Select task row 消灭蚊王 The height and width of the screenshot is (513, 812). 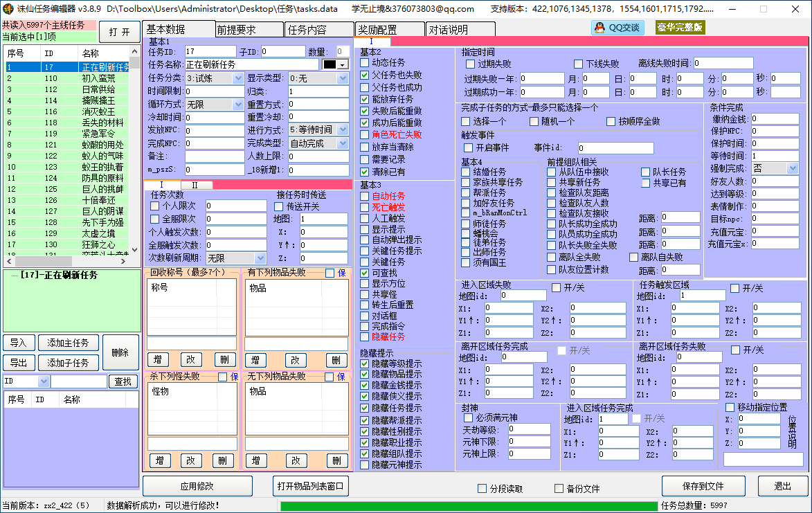tap(67, 111)
